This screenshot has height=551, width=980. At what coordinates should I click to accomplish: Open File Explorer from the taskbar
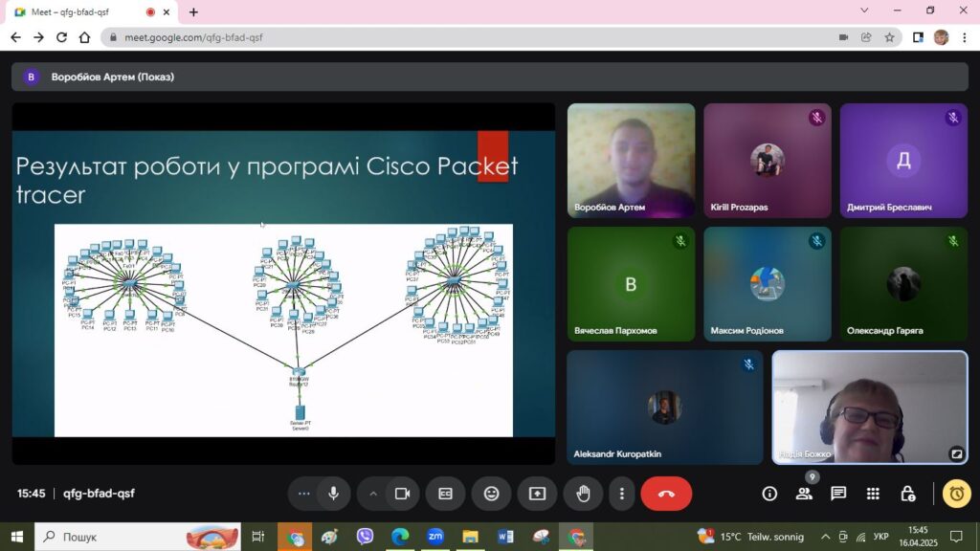470,537
